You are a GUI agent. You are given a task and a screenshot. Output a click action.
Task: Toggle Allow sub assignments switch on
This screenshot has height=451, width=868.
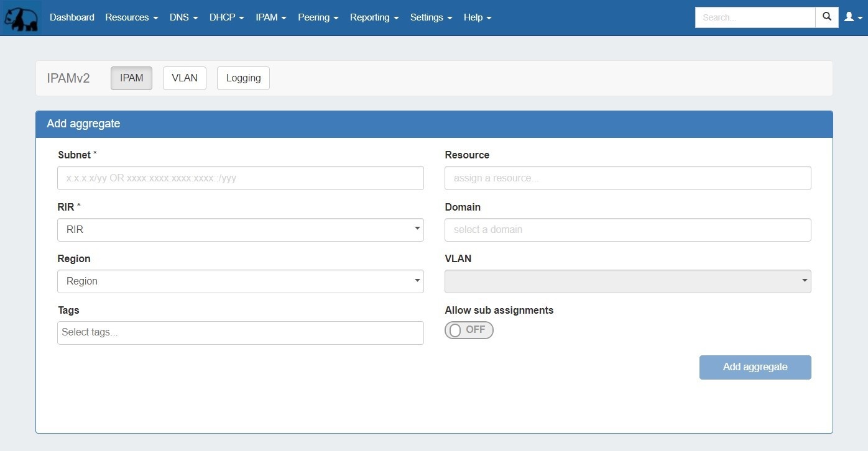469,330
